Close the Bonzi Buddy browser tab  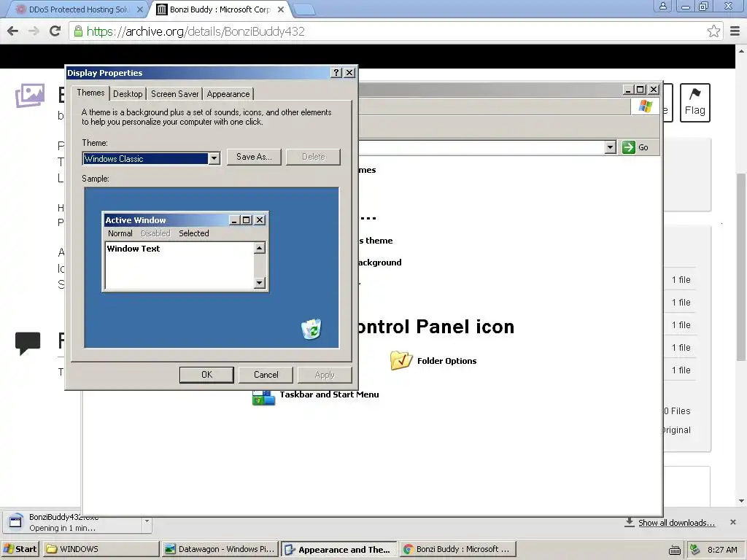[x=281, y=9]
